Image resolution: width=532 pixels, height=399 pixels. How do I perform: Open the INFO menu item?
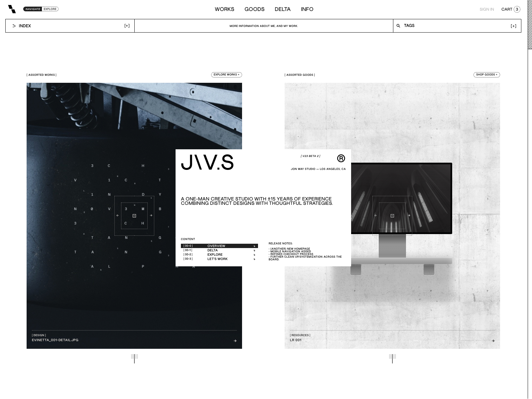(307, 9)
